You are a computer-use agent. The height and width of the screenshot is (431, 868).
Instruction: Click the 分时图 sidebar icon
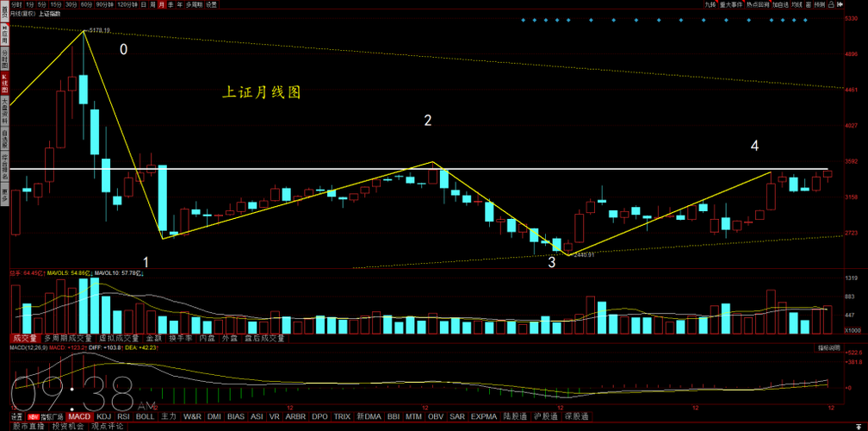tap(4, 59)
